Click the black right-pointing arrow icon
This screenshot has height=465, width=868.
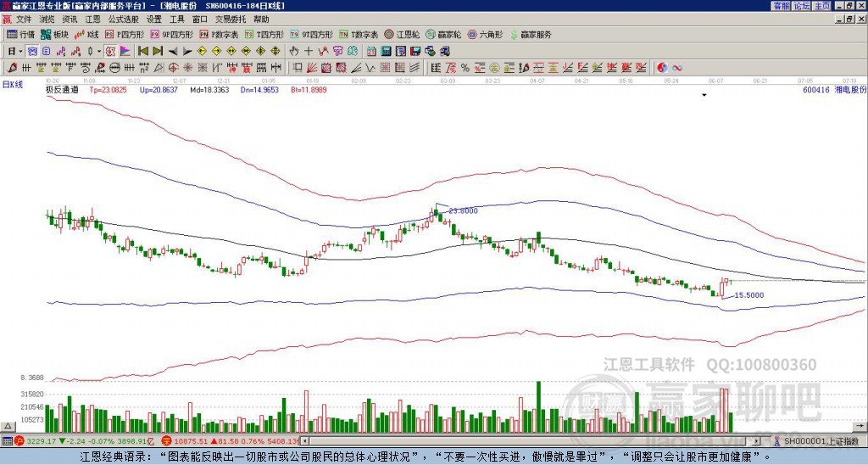coord(187,52)
